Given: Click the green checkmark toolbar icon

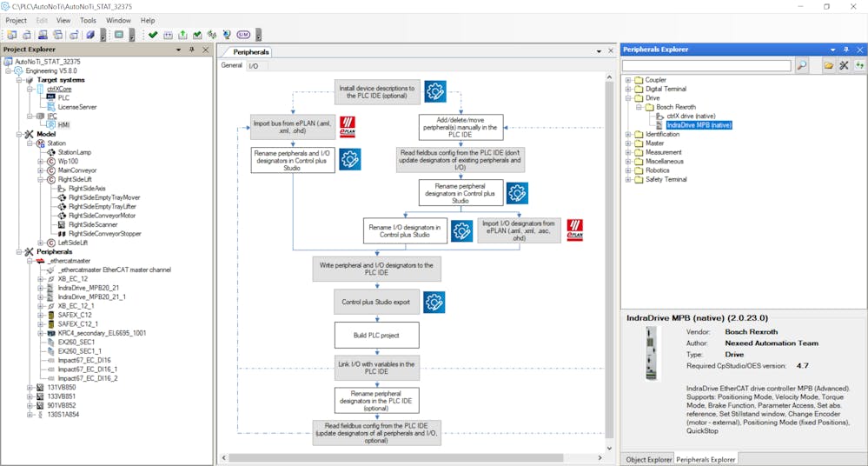Looking at the screenshot, I should pyautogui.click(x=153, y=35).
